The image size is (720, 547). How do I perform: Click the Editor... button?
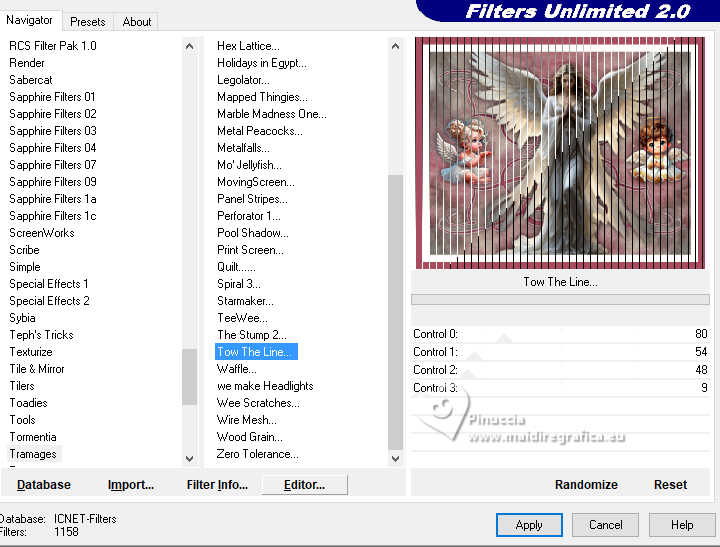tap(304, 485)
